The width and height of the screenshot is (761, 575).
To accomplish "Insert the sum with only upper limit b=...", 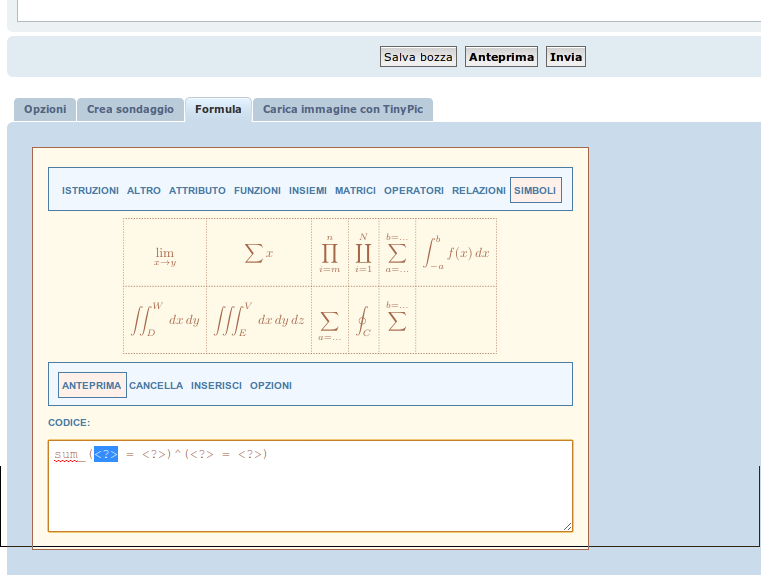I will (397, 320).
